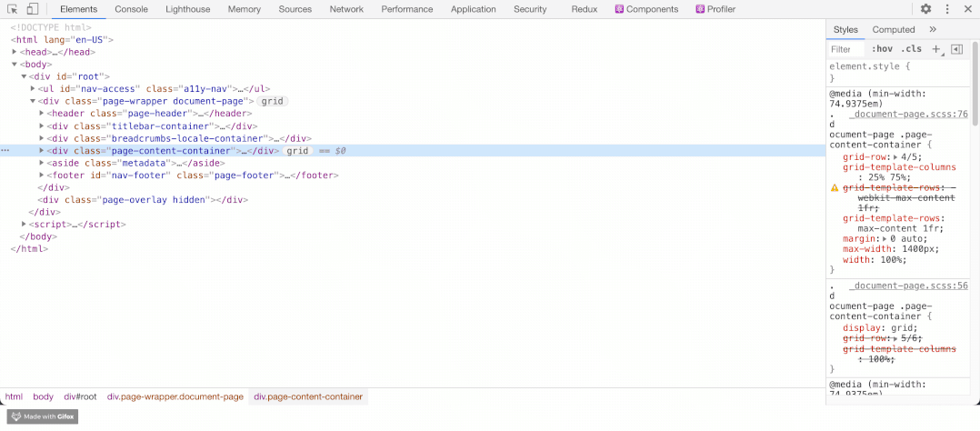This screenshot has height=431, width=980.
Task: Expand the aside metadata node
Action: click(x=42, y=163)
